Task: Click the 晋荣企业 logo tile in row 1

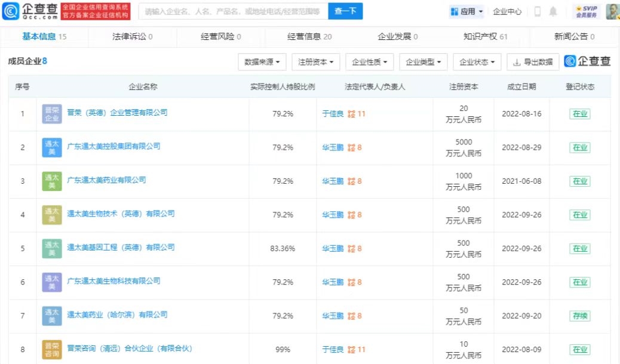Action: 52,113
